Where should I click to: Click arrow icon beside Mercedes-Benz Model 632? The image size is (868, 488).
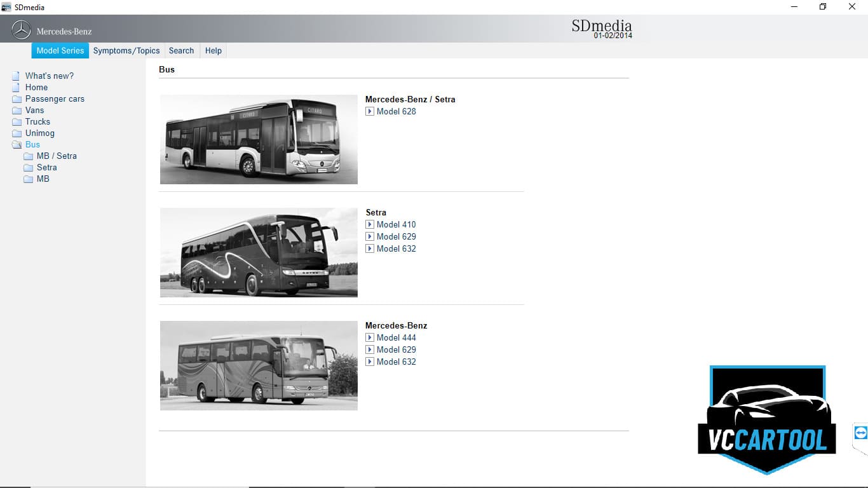click(370, 362)
